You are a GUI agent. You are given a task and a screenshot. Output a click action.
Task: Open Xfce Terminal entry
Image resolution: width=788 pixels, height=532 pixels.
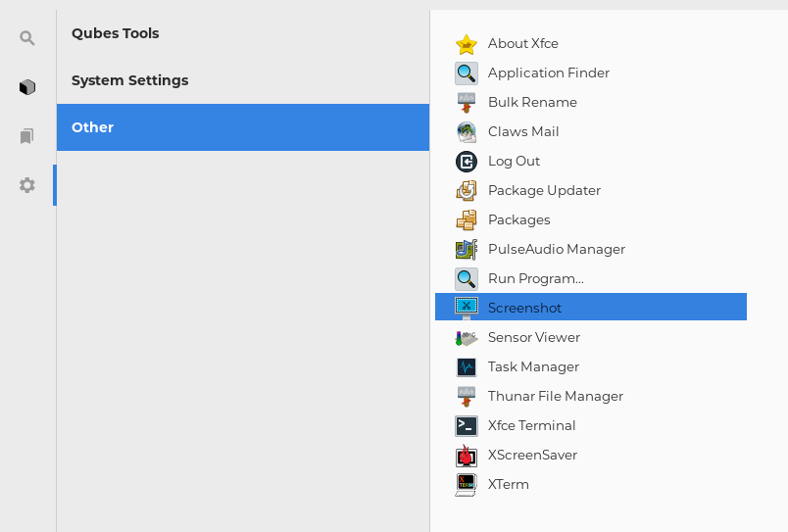point(591,425)
